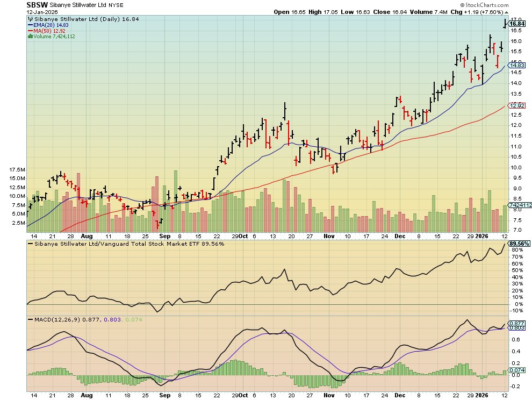Click the 'Sibanye Stillwater Ltd (Daily) 16.84' legend

point(87,19)
